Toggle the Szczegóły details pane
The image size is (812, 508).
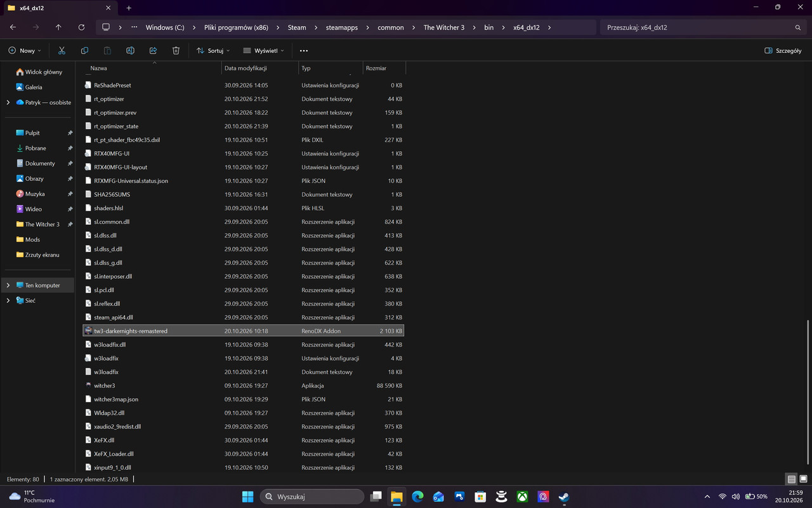coord(783,50)
